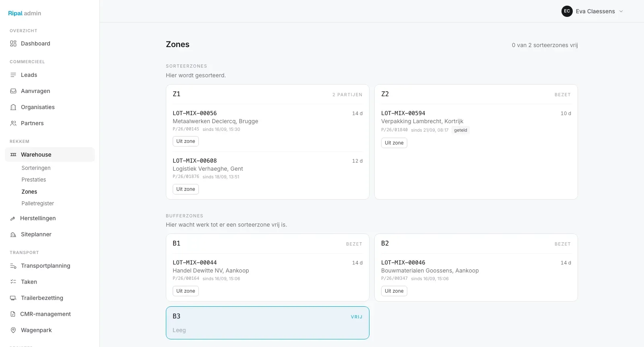This screenshot has height=347, width=644.
Task: Click Uit zone for LOT-MIX-00056
Action: (186, 141)
